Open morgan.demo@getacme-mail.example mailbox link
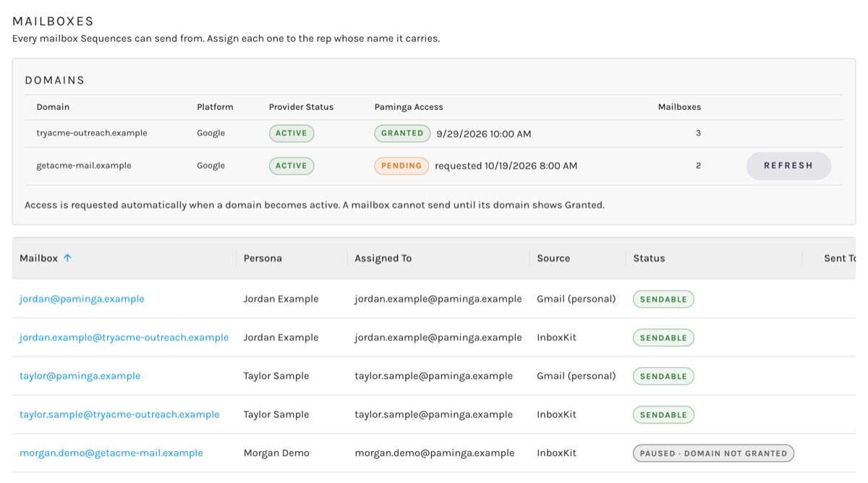The width and height of the screenshot is (868, 483). point(111,453)
